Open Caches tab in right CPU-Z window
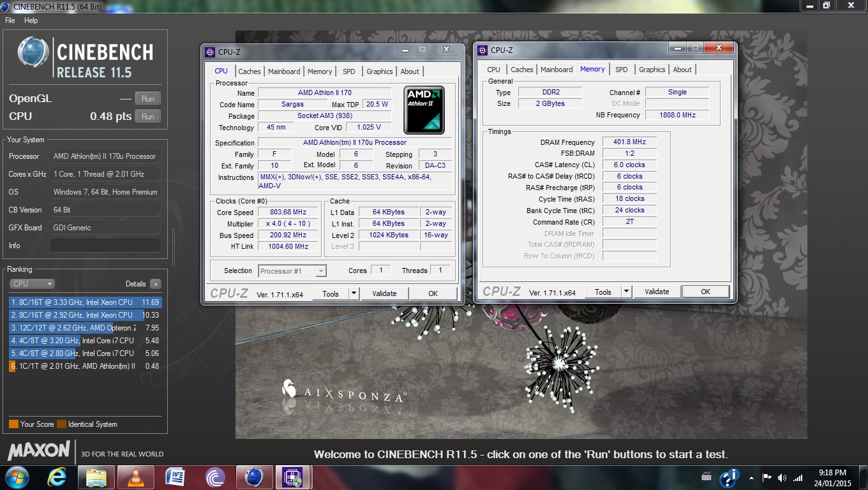868x490 pixels. tap(522, 70)
